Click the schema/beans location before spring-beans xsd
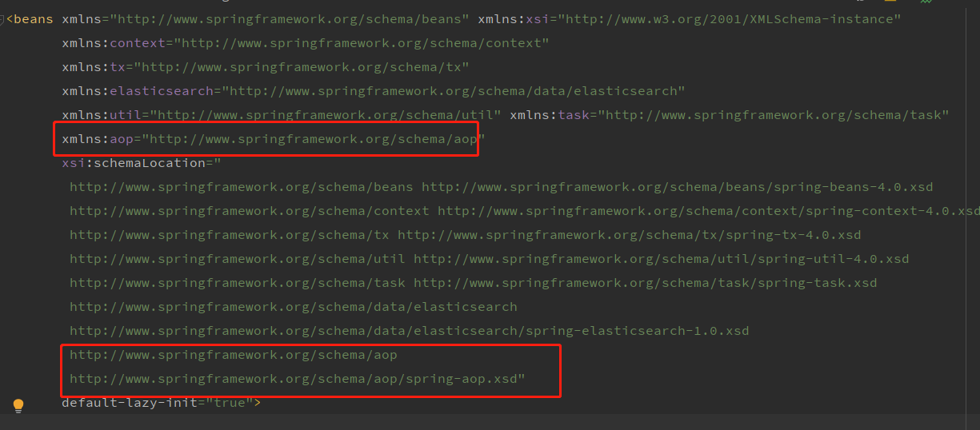This screenshot has width=980, height=430. point(242,187)
